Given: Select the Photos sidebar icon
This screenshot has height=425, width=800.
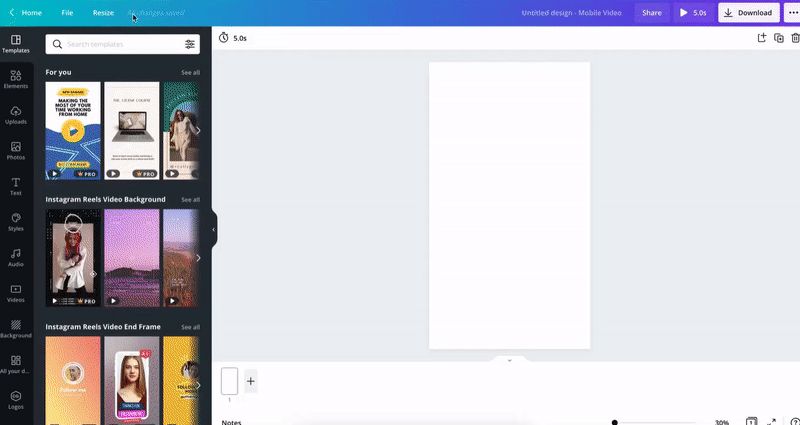Looking at the screenshot, I should click(16, 151).
